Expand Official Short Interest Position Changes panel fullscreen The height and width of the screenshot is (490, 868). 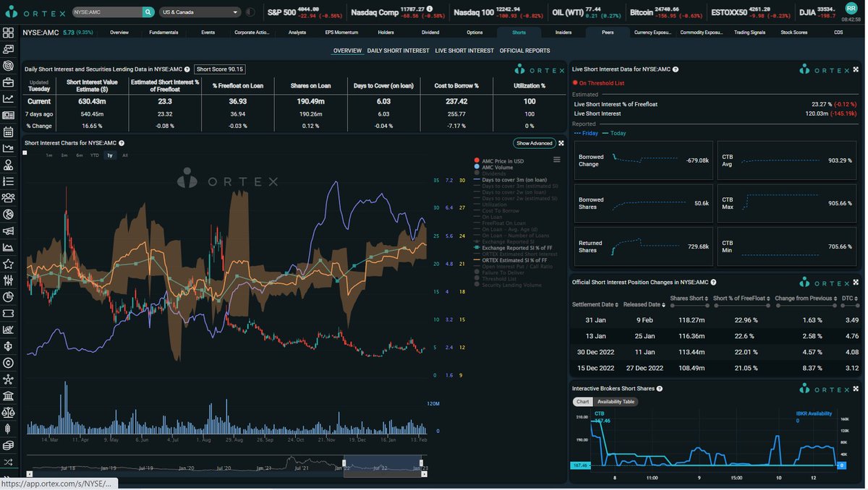tap(856, 282)
